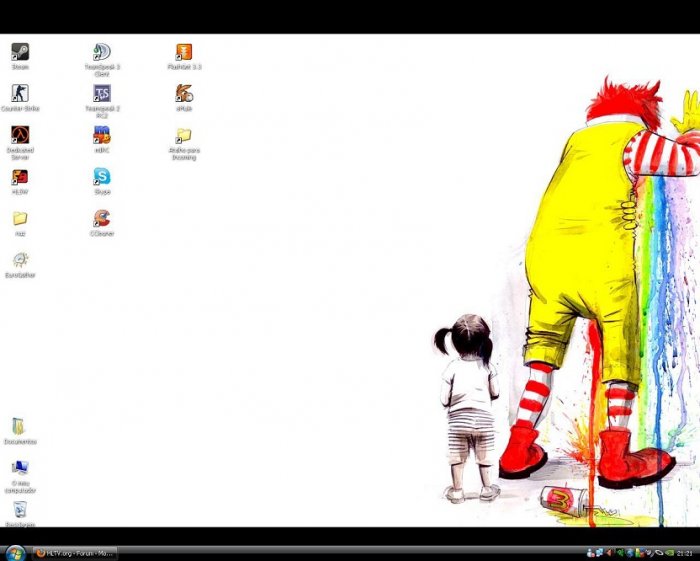Open the Incoming folder shortcut
Image resolution: width=700 pixels, height=561 pixels.
[x=184, y=143]
